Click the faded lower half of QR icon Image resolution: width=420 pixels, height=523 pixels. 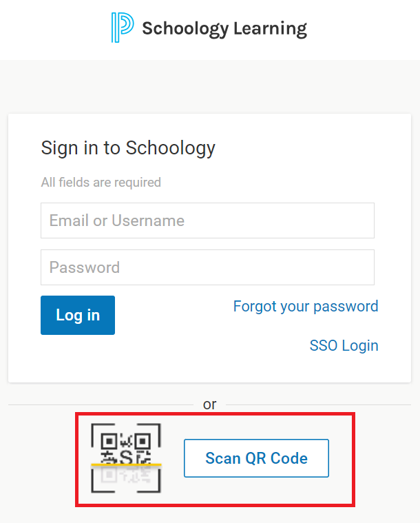click(x=126, y=475)
